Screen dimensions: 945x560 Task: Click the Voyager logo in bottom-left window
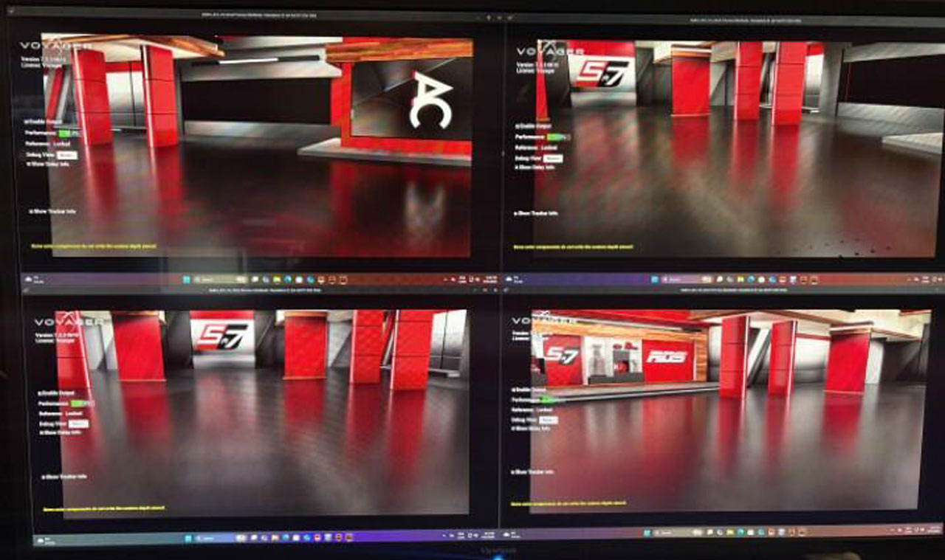[69, 322]
